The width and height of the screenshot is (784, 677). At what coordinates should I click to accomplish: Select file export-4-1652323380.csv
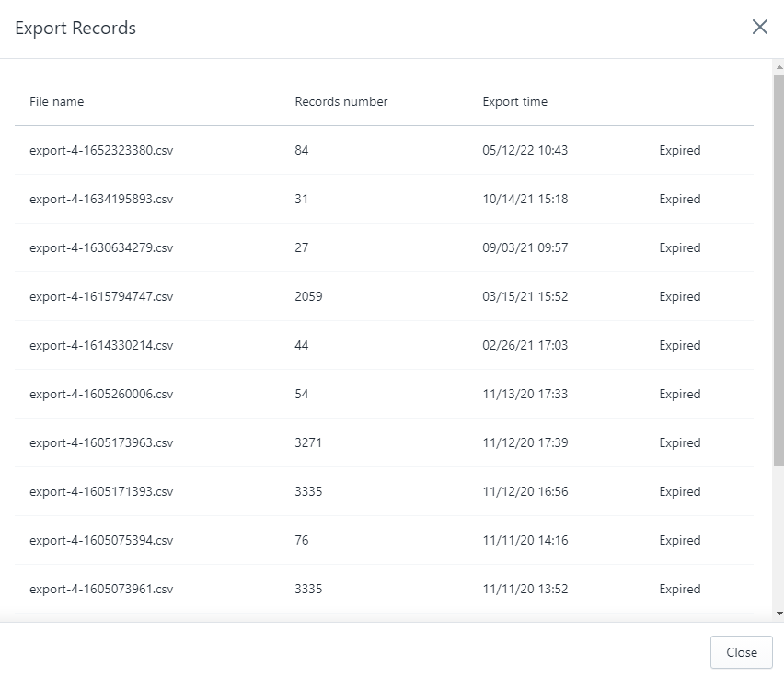coord(101,150)
